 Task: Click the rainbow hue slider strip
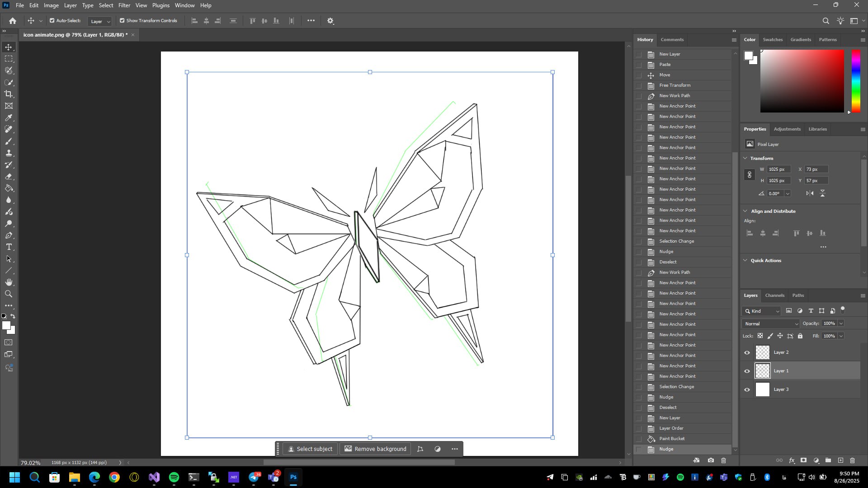point(856,80)
